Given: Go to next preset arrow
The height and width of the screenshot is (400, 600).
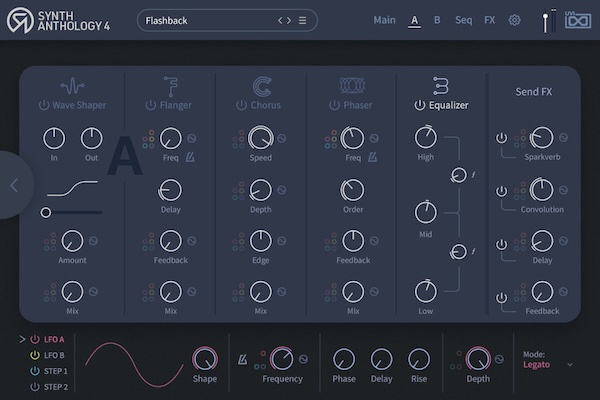Looking at the screenshot, I should (x=289, y=20).
